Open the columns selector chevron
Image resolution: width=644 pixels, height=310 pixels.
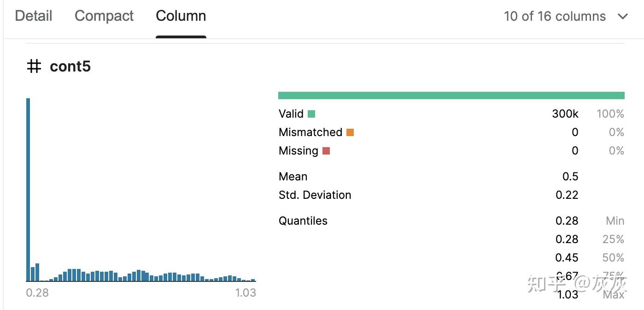pyautogui.click(x=622, y=17)
